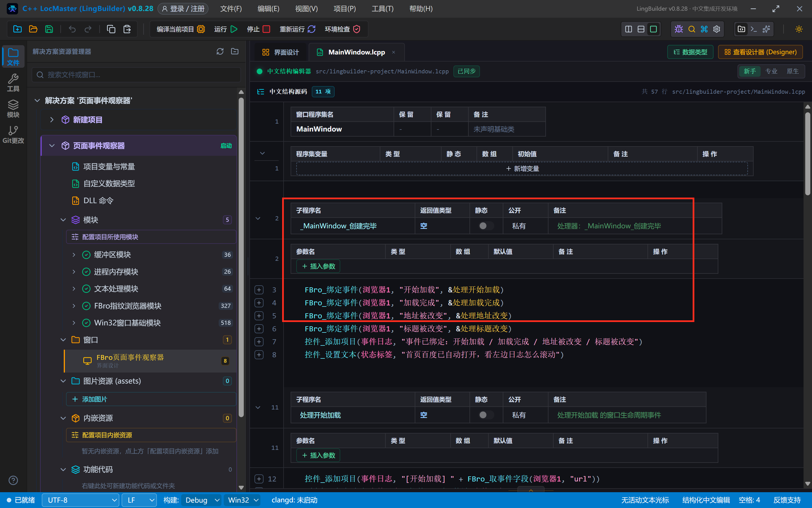
Task: Refresh the solution explorer
Action: tap(220, 51)
